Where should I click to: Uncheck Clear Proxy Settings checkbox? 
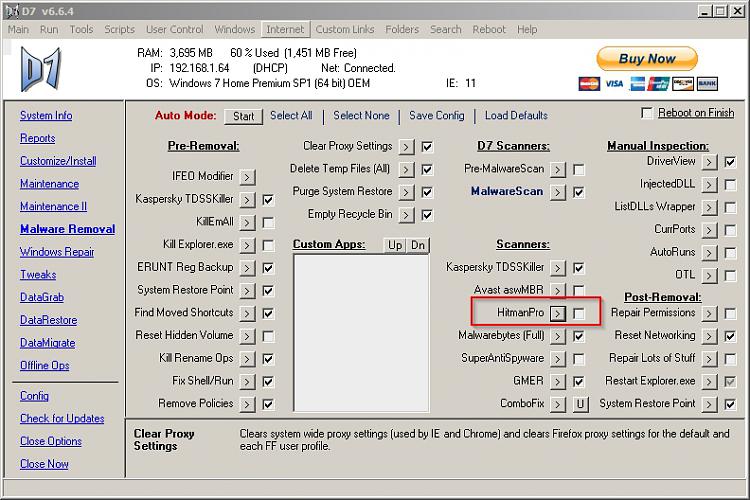click(427, 146)
